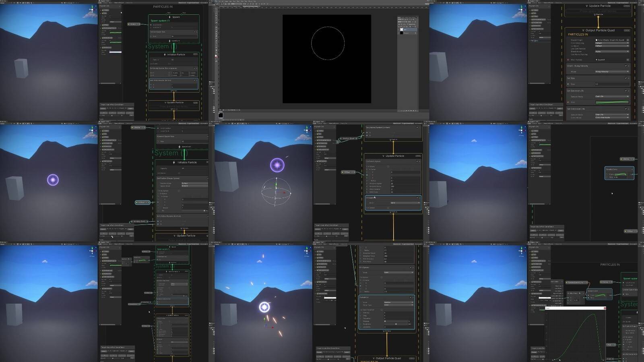
Task: Adjust the slider inside the Turbulence block
Action: click(396, 324)
